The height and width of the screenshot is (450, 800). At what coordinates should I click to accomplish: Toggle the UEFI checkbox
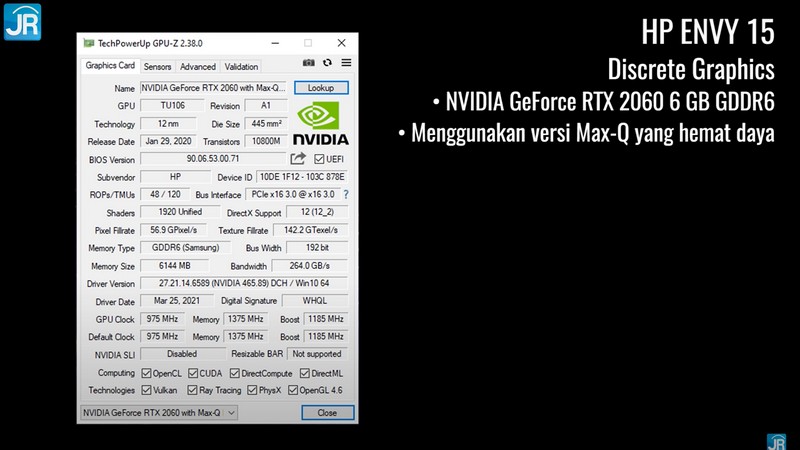tap(319, 159)
